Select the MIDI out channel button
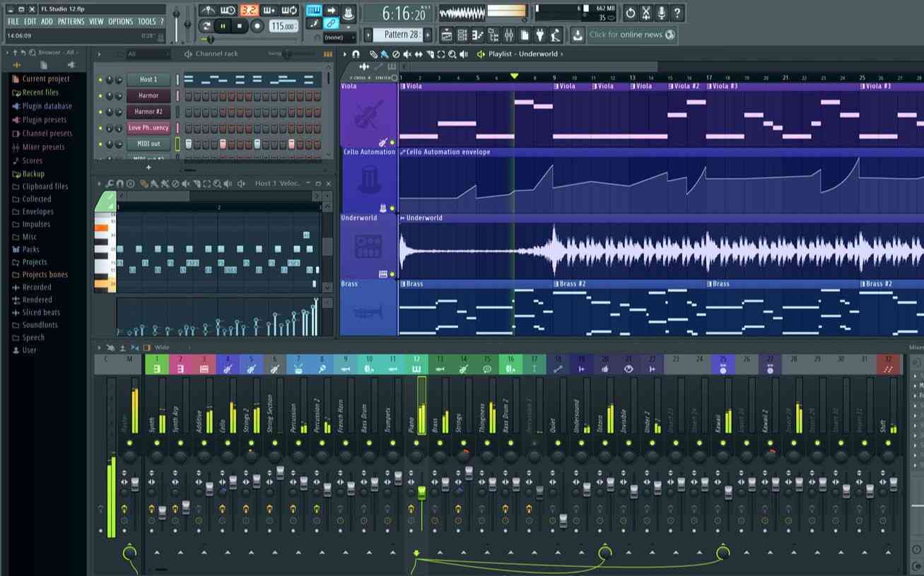Image resolution: width=924 pixels, height=576 pixels. pos(148,144)
